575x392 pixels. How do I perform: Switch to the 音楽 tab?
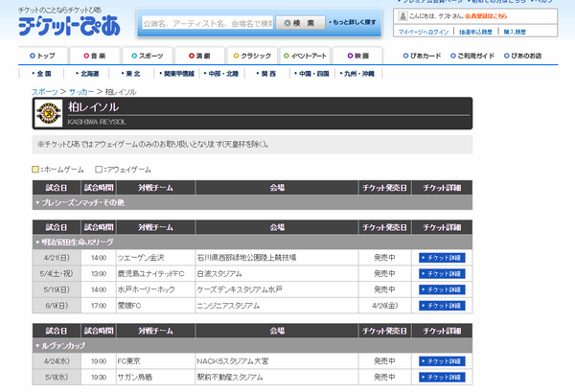point(95,56)
